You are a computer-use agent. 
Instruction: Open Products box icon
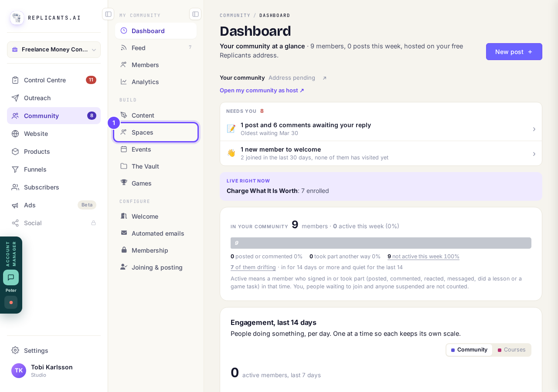click(15, 152)
